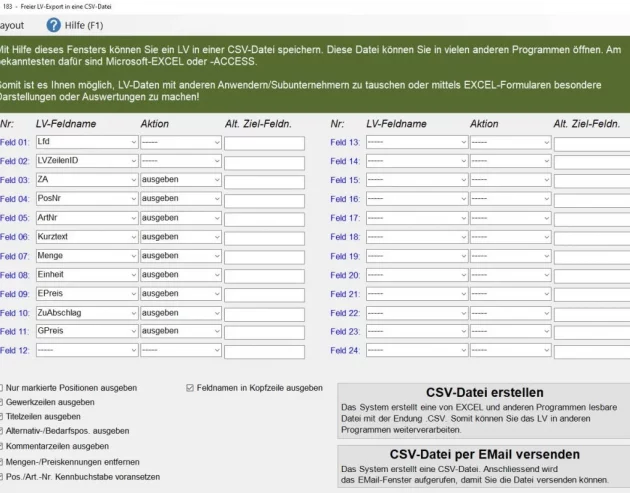
Task: Open the Feld 13 LV-Feldname dropdown
Action: tap(463, 142)
